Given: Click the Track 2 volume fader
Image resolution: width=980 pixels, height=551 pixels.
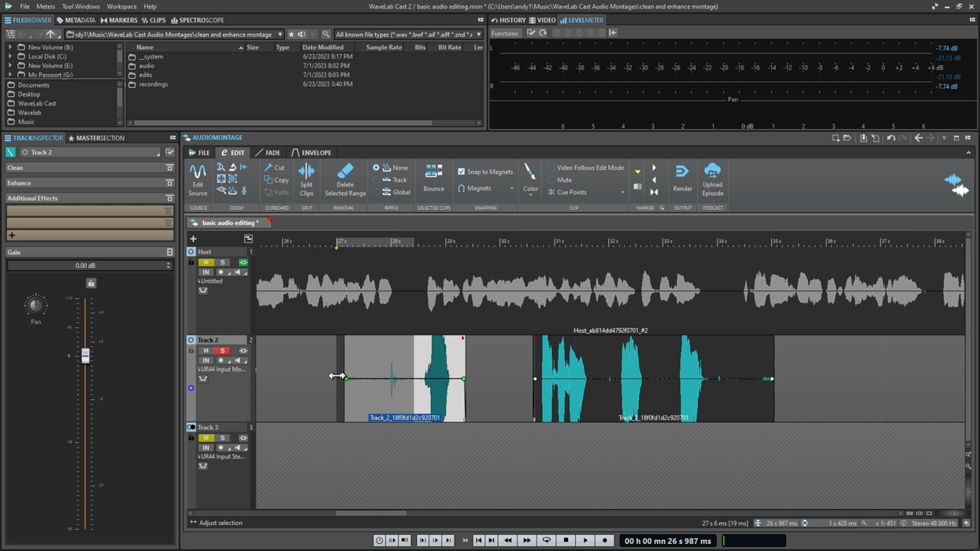Looking at the screenshot, I should 86,356.
